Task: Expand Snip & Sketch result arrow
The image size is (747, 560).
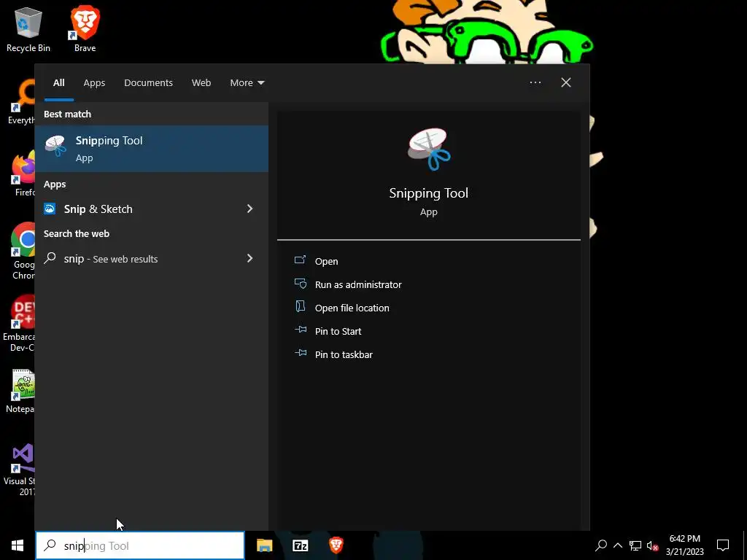Action: coord(249,209)
